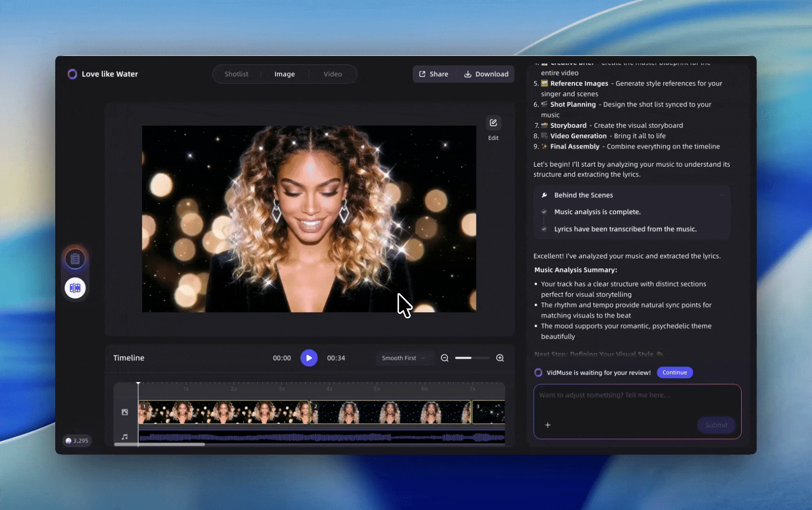Click the VidMuse logo next to the project title

click(x=72, y=74)
